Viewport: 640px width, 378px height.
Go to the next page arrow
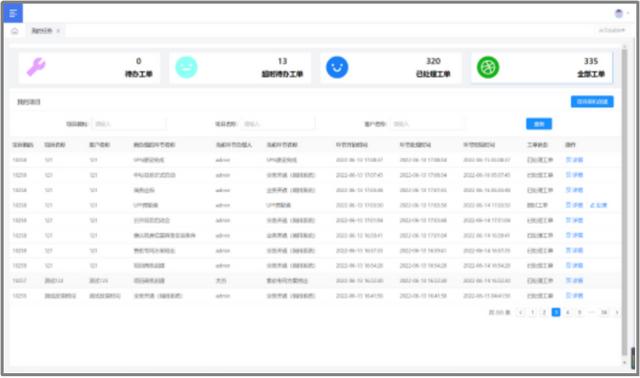point(617,313)
